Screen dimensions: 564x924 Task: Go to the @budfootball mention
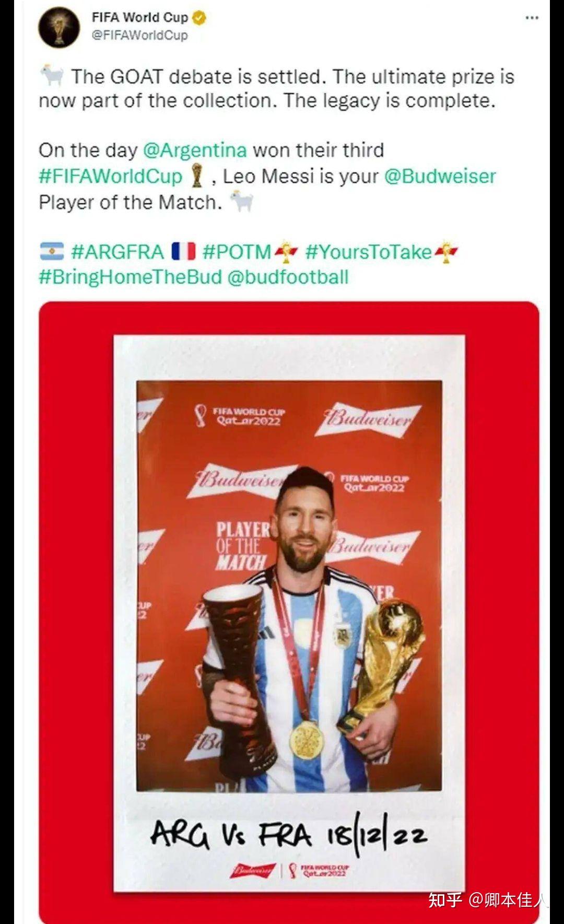click(x=288, y=277)
